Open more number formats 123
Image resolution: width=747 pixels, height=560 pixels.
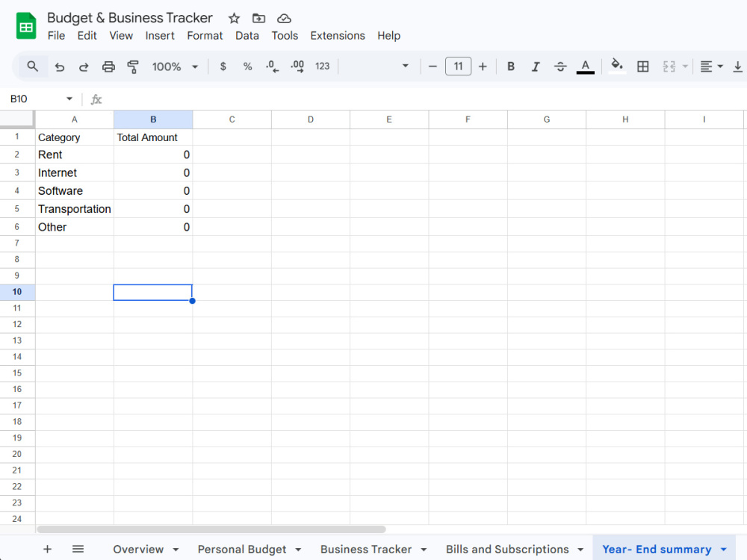coord(323,66)
